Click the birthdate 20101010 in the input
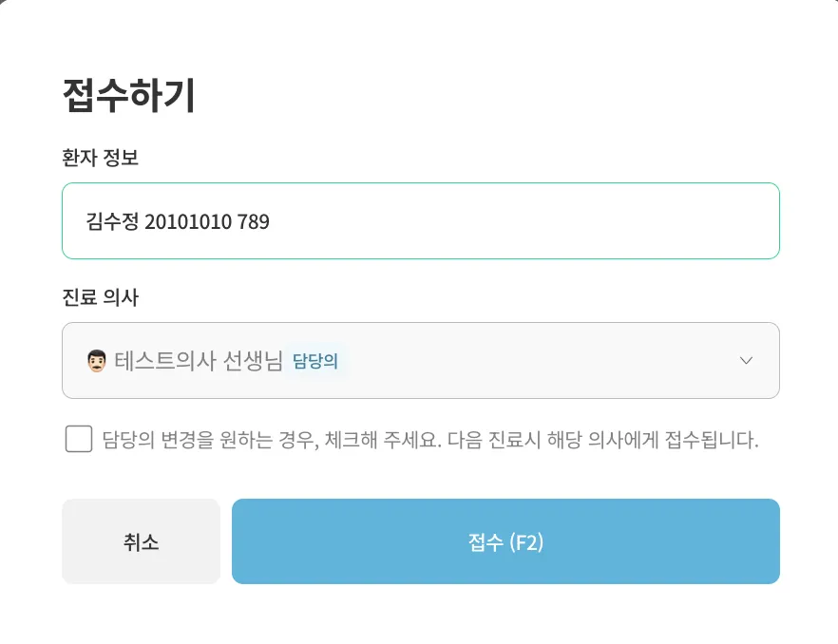The height and width of the screenshot is (644, 838). coord(186,222)
